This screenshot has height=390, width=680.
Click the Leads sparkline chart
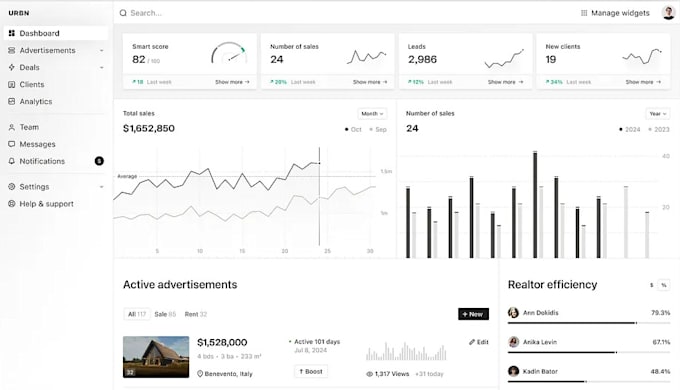[x=504, y=59]
